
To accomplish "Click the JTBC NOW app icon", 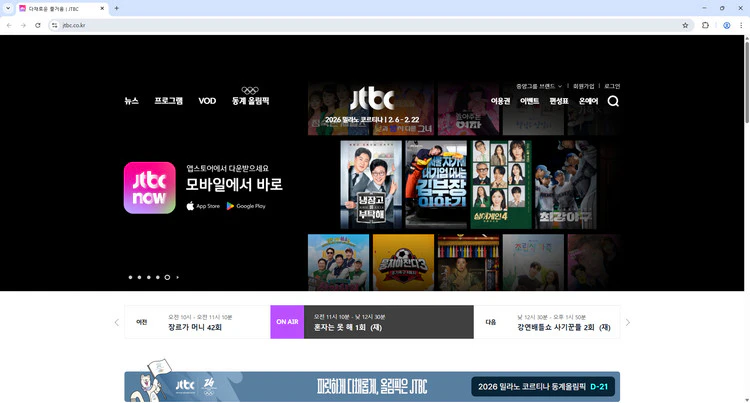I will pyautogui.click(x=150, y=187).
